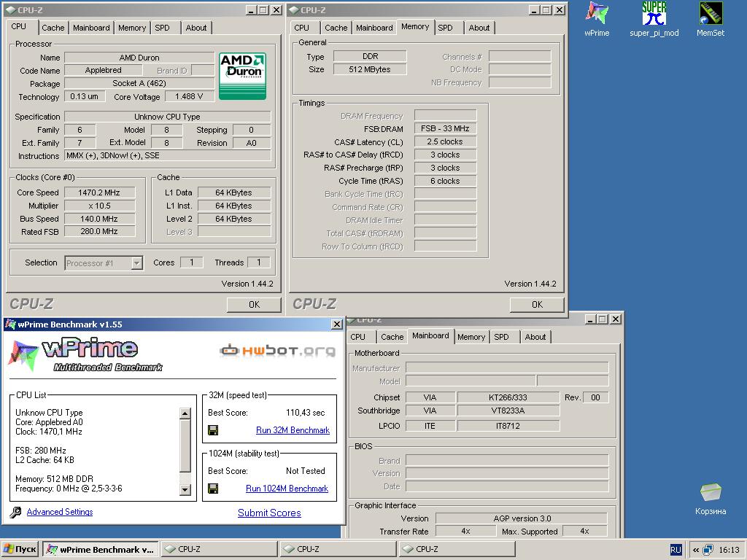Click the Southbridge VT8233A field
747x560 pixels.
point(508,411)
